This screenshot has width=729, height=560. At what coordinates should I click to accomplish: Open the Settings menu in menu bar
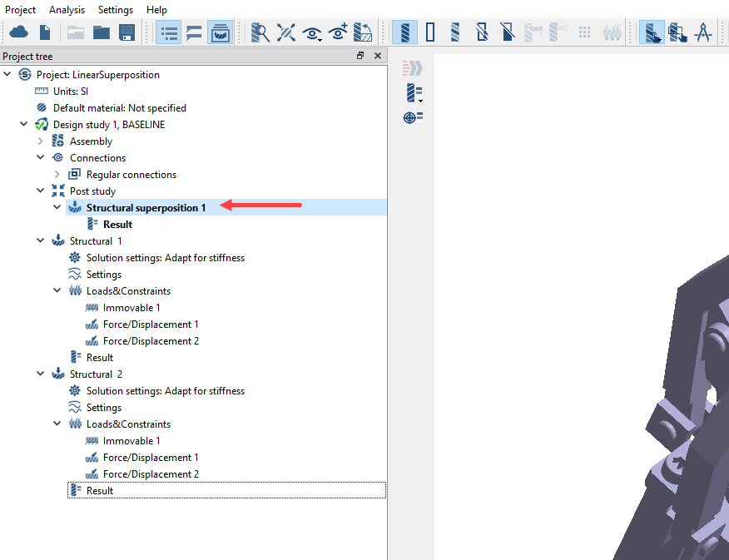pyautogui.click(x=115, y=10)
